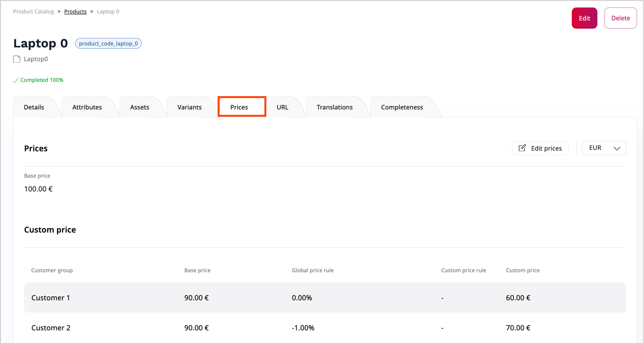Click the product_code_laptop_0 badge

coord(108,43)
